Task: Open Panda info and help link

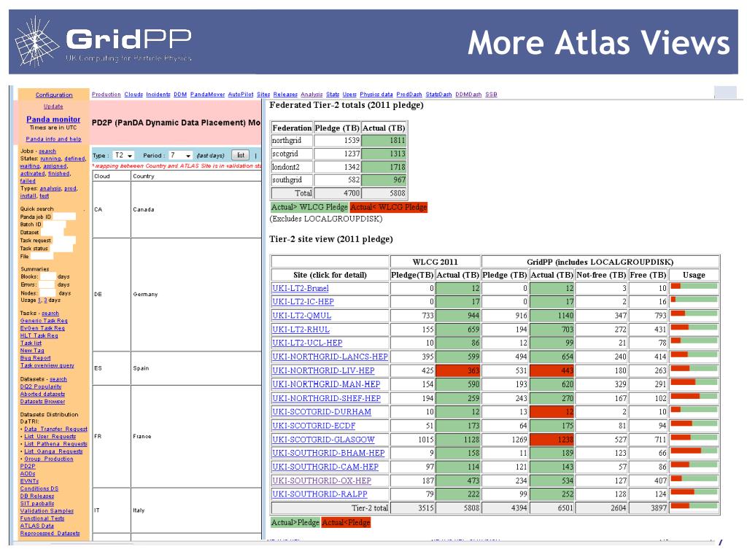Action: coord(53,139)
